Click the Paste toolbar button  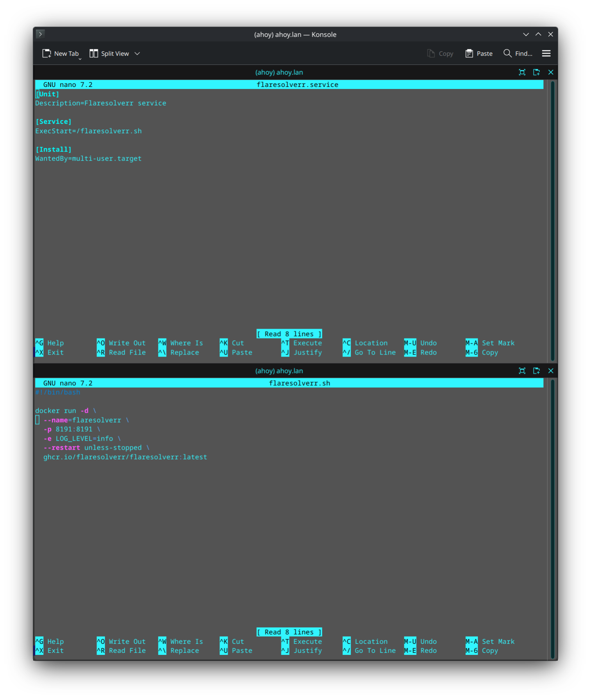click(479, 54)
